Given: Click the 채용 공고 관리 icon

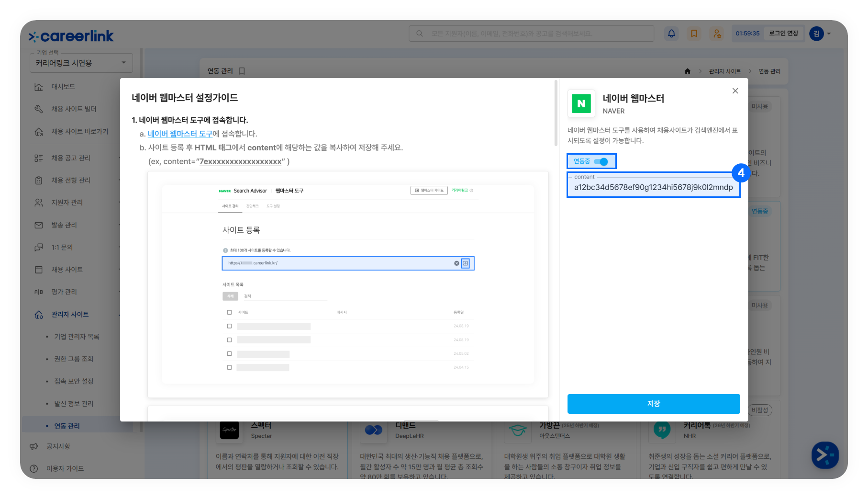Looking at the screenshot, I should [39, 158].
